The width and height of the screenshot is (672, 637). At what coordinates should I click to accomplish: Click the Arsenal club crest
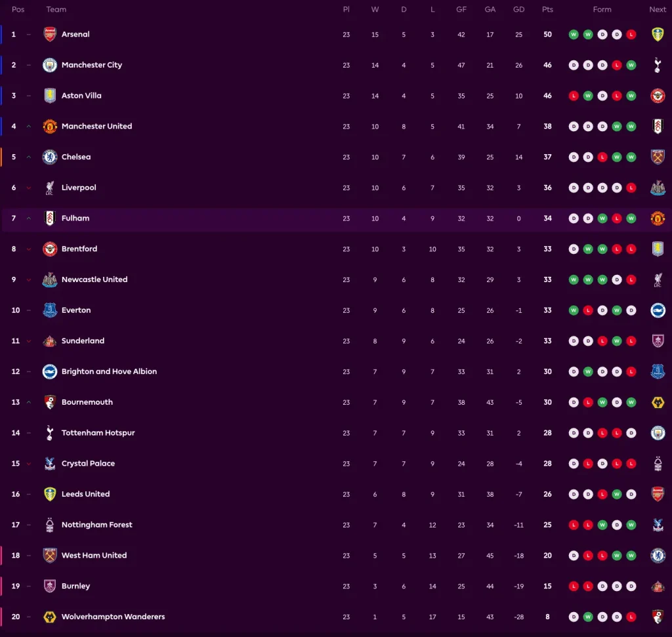tap(50, 34)
